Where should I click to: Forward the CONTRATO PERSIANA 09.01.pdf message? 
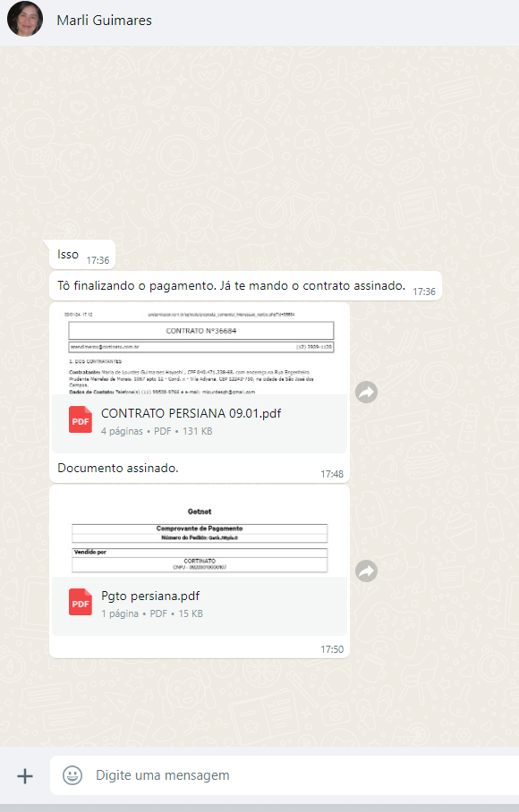click(x=366, y=392)
